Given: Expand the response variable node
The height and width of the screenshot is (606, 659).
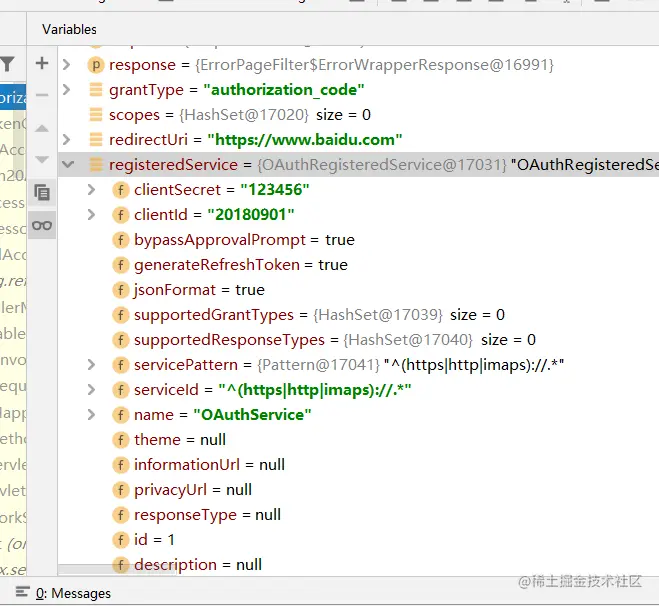Looking at the screenshot, I should [66, 65].
